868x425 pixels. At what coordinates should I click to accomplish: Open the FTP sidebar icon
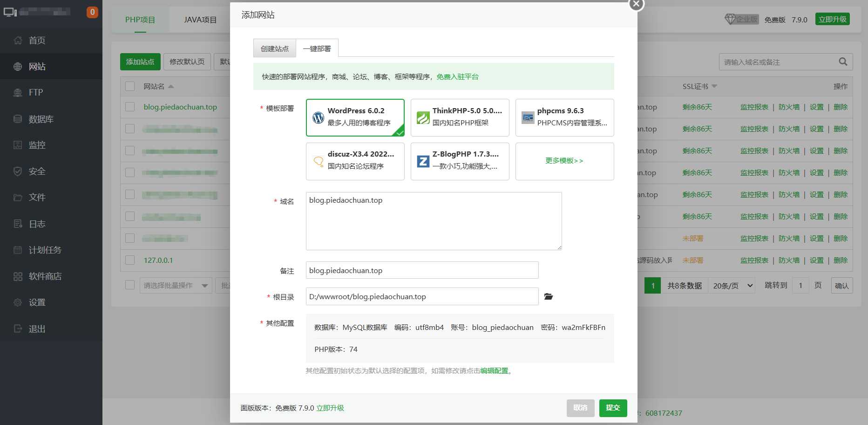pos(18,92)
